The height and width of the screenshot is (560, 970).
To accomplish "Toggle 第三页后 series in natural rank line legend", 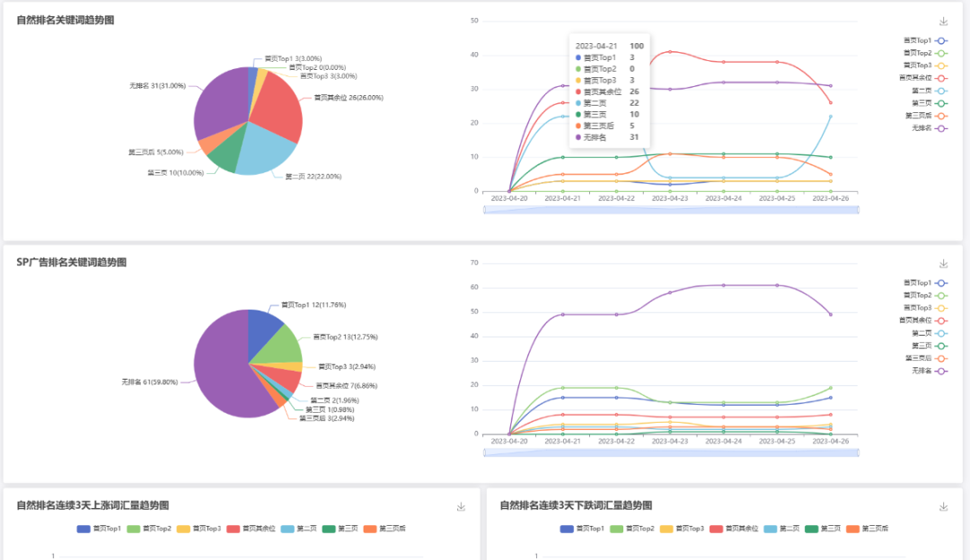I will pyautogui.click(x=940, y=116).
